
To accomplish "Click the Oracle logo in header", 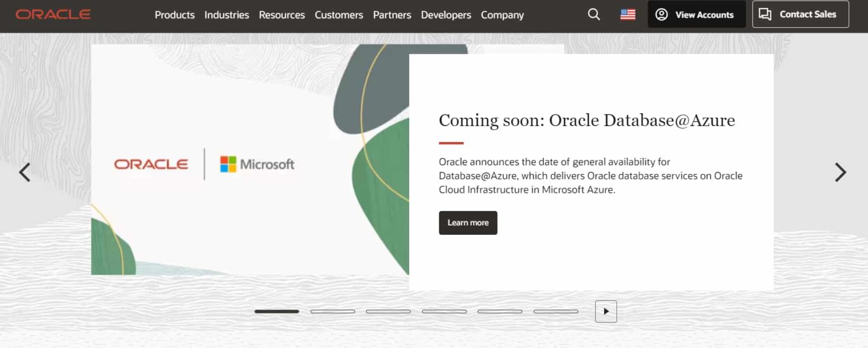I will pos(53,15).
